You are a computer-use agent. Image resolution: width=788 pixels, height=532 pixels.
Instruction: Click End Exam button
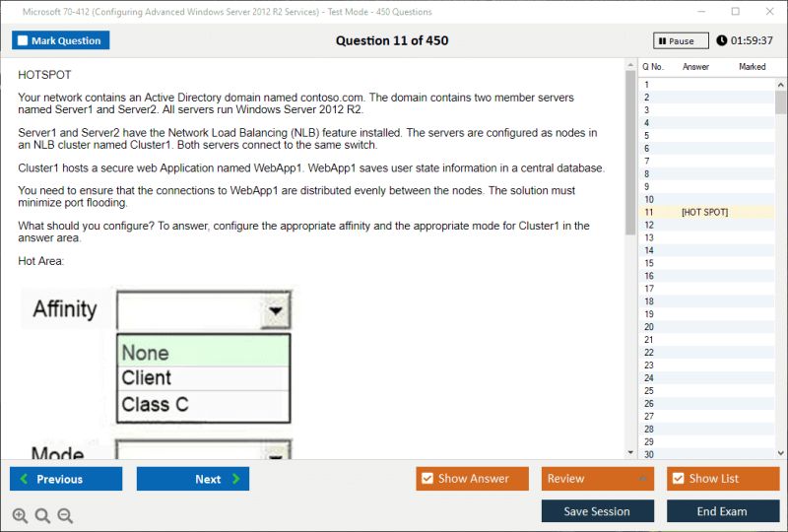pos(723,511)
